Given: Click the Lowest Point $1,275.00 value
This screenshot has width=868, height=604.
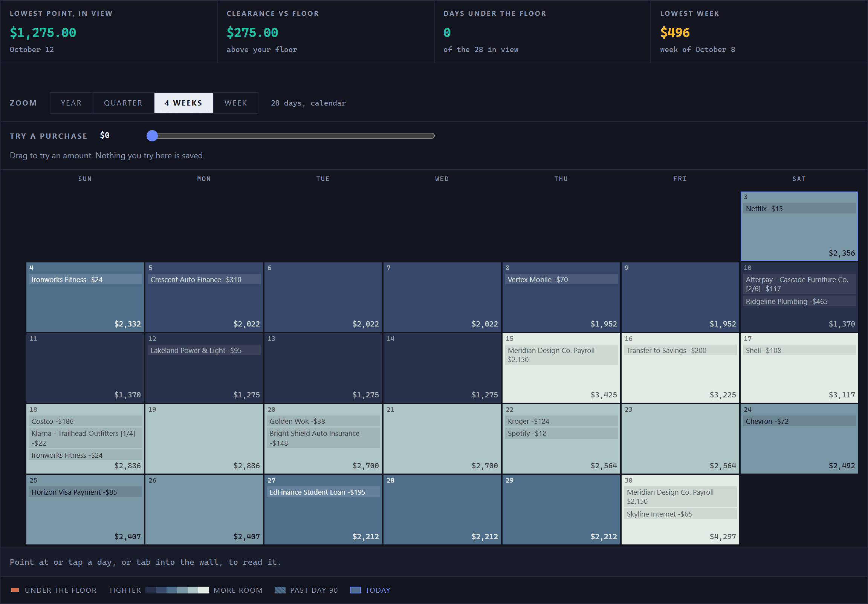Looking at the screenshot, I should (43, 32).
